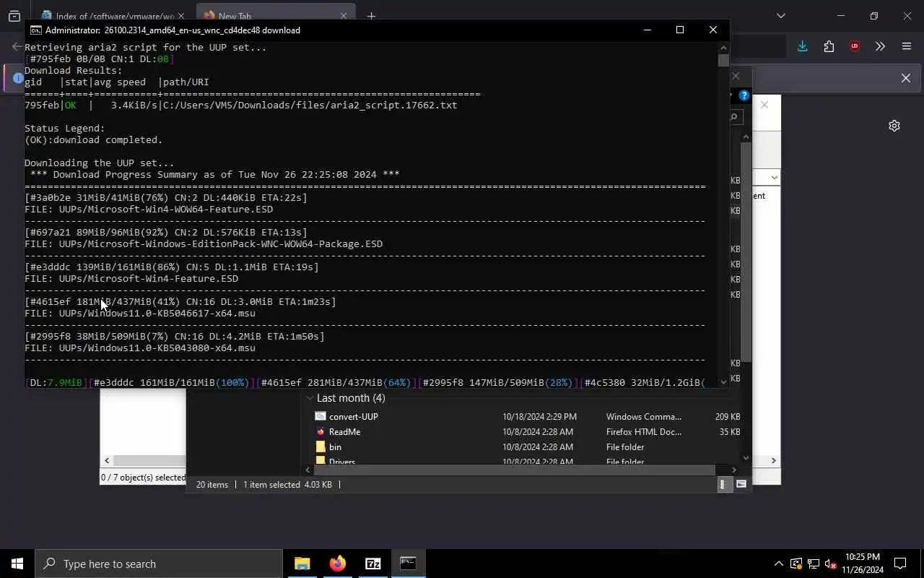The image size is (924, 578).
Task: Collapse the Last month (4) group
Action: [x=310, y=398]
